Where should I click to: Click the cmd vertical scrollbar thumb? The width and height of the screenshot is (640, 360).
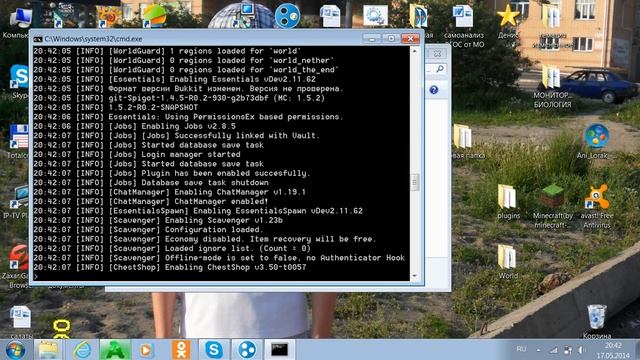(x=415, y=182)
